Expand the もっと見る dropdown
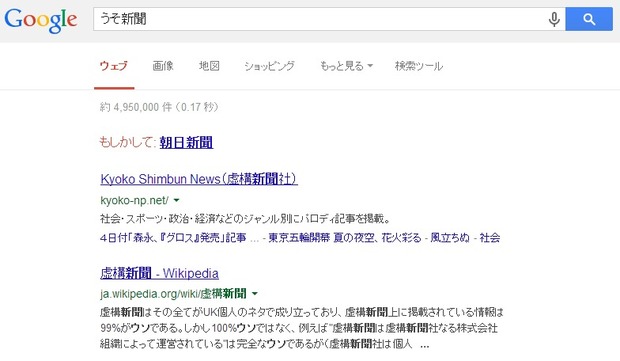Image resolution: width=620 pixels, height=361 pixels. pos(346,66)
